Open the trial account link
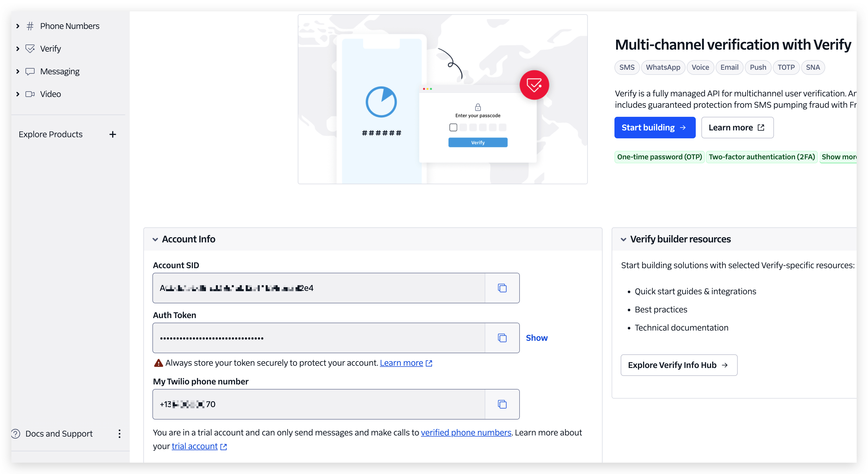This screenshot has height=474, width=868. 194,446
